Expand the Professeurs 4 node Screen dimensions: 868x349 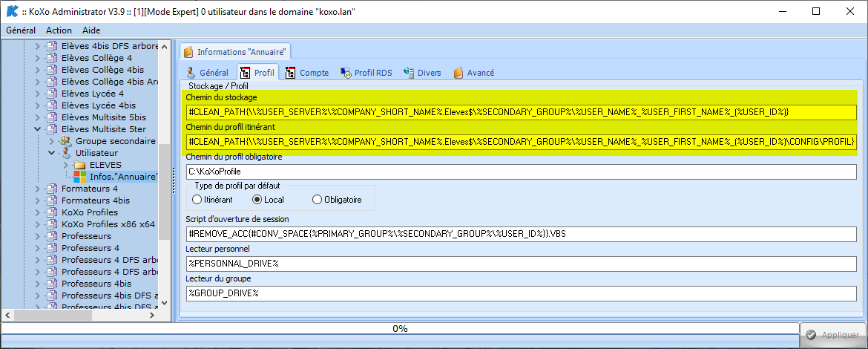(x=38, y=247)
